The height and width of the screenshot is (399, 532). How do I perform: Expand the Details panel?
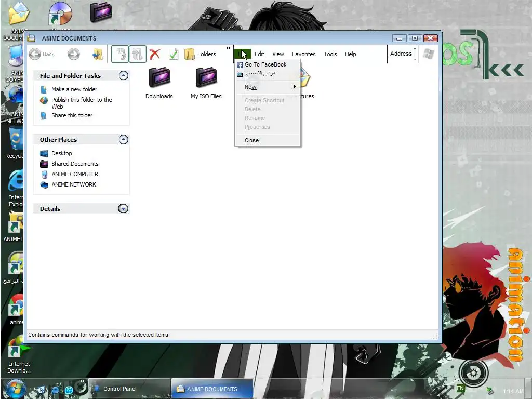coord(123,208)
